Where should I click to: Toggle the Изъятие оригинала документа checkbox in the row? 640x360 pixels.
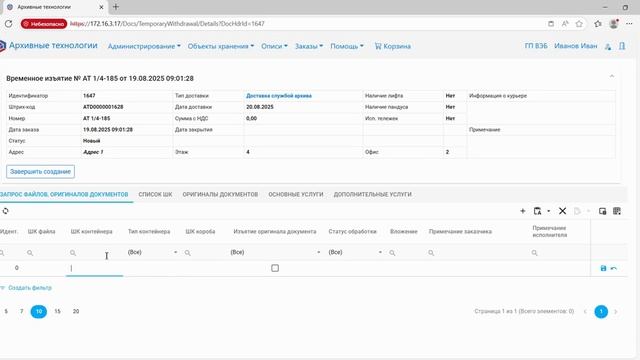[x=275, y=268]
